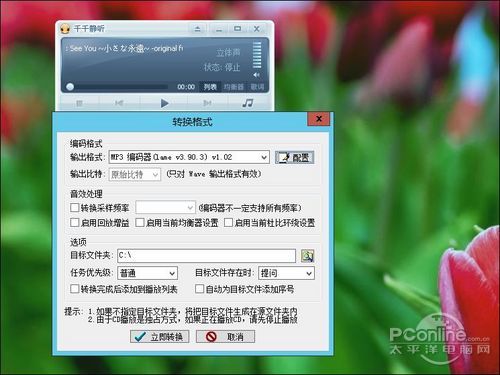Skip to previous track in player
500x375 pixels.
tap(119, 103)
